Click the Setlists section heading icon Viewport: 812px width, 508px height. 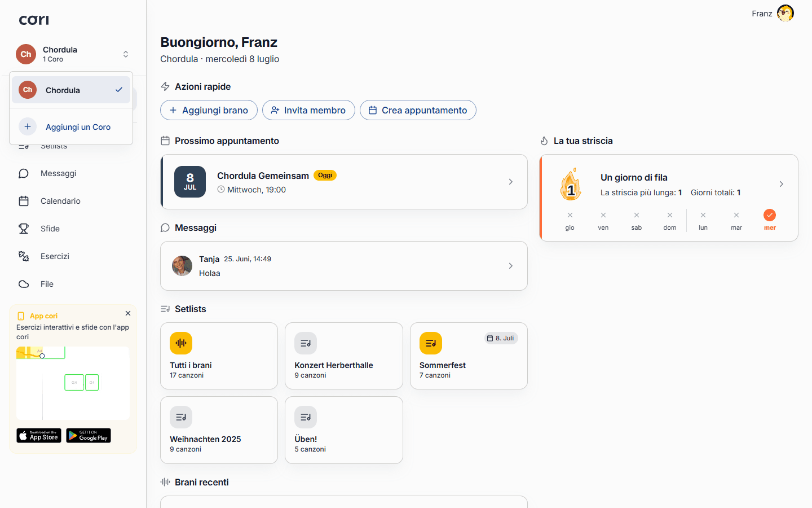pos(165,309)
